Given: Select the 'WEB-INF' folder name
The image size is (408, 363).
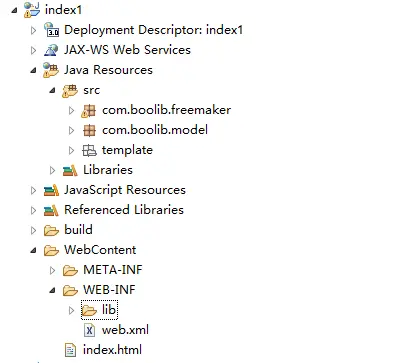Looking at the screenshot, I should (x=109, y=290).
